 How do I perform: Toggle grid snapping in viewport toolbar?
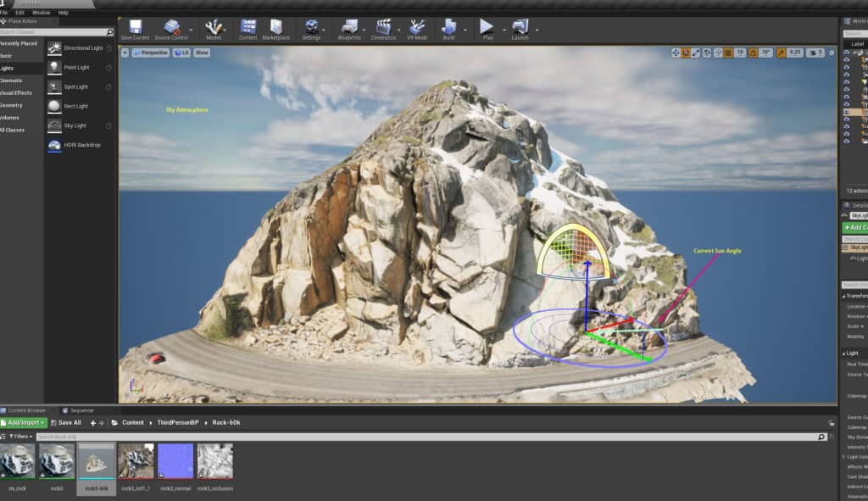pyautogui.click(x=728, y=53)
